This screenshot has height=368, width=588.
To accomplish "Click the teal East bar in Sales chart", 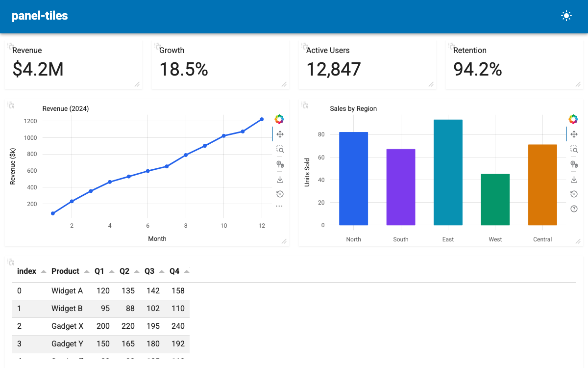I will (448, 172).
